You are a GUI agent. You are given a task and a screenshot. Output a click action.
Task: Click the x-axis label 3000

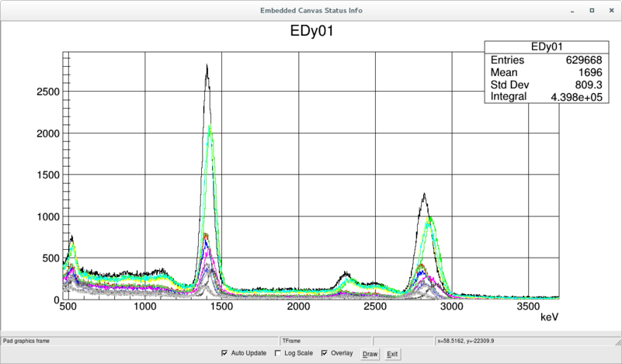(452, 307)
